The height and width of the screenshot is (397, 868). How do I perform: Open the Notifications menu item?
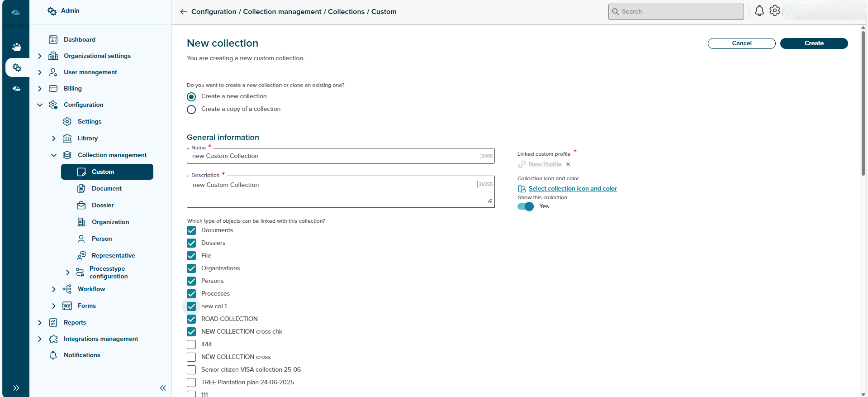(x=82, y=355)
